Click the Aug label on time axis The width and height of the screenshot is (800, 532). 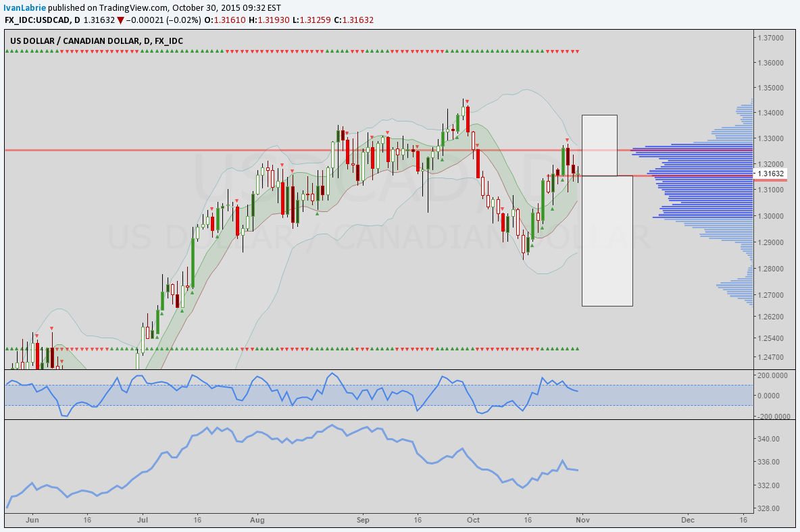tap(257, 520)
